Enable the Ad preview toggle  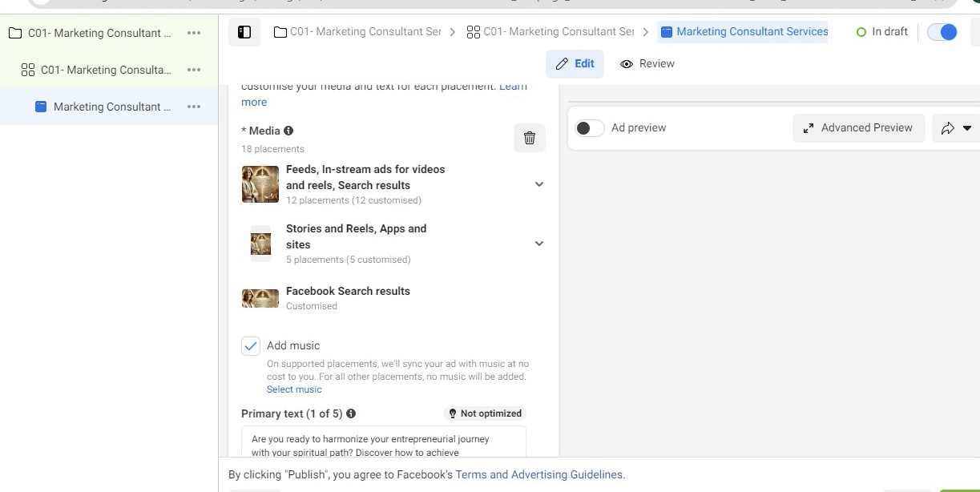pyautogui.click(x=589, y=127)
